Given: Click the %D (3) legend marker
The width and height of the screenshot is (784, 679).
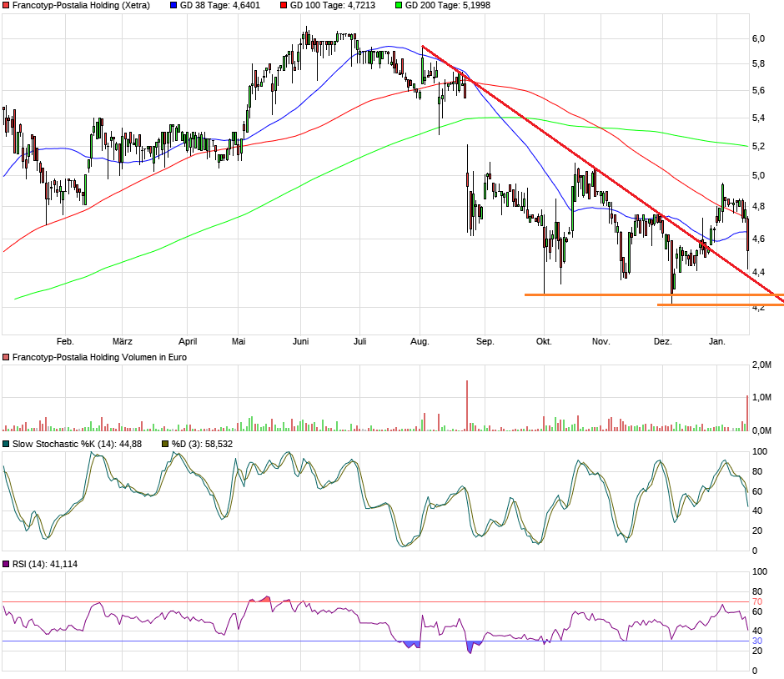Looking at the screenshot, I should [165, 444].
